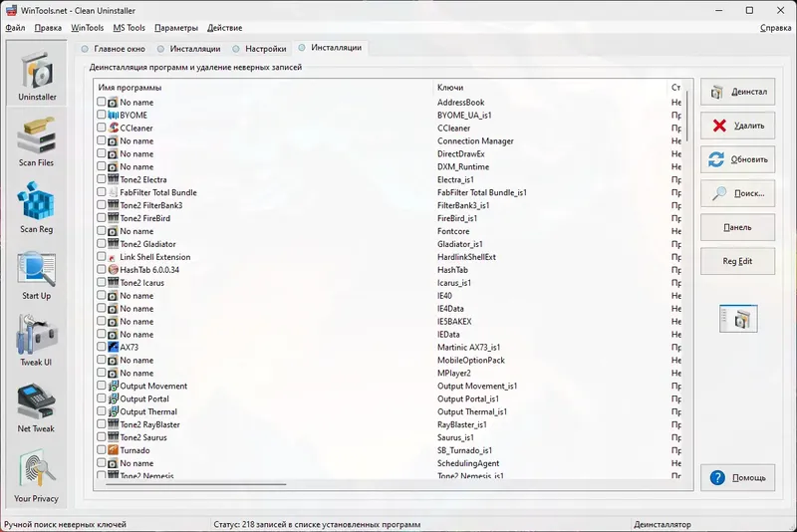Open the Действие menu
This screenshot has width=797, height=532.
click(x=225, y=28)
